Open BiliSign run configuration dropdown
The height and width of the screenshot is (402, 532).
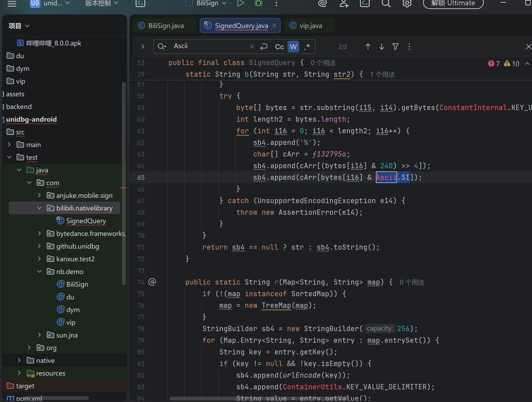click(x=206, y=3)
